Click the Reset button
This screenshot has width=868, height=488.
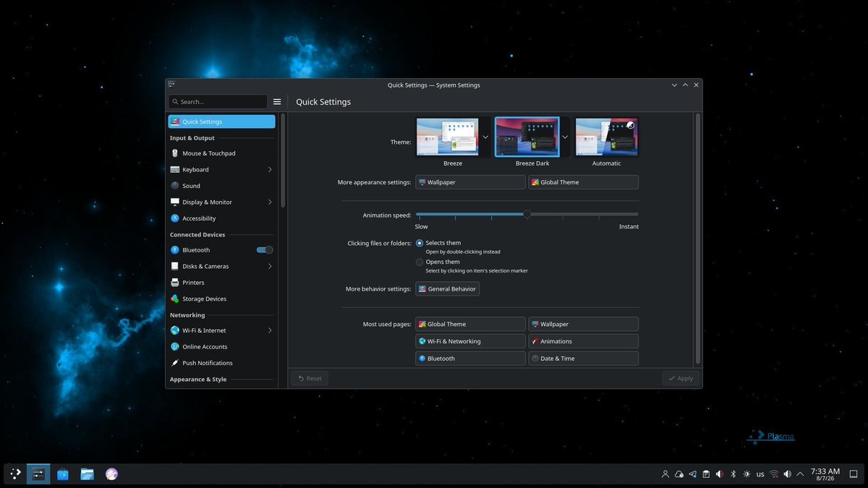(310, 378)
